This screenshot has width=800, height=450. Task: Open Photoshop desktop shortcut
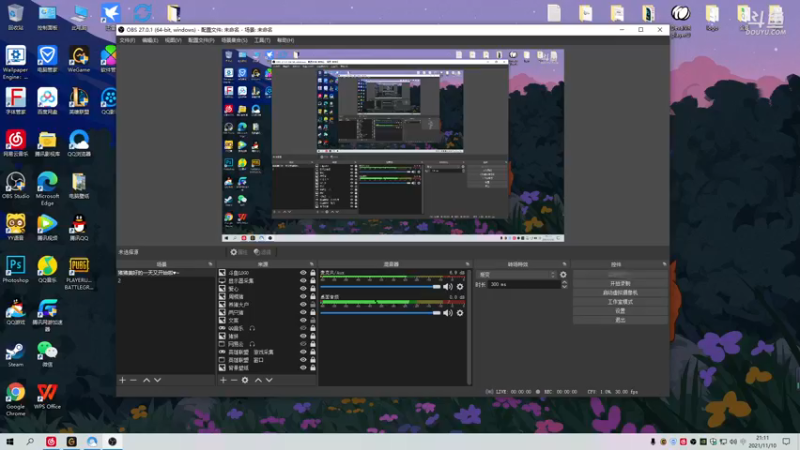[x=15, y=270]
